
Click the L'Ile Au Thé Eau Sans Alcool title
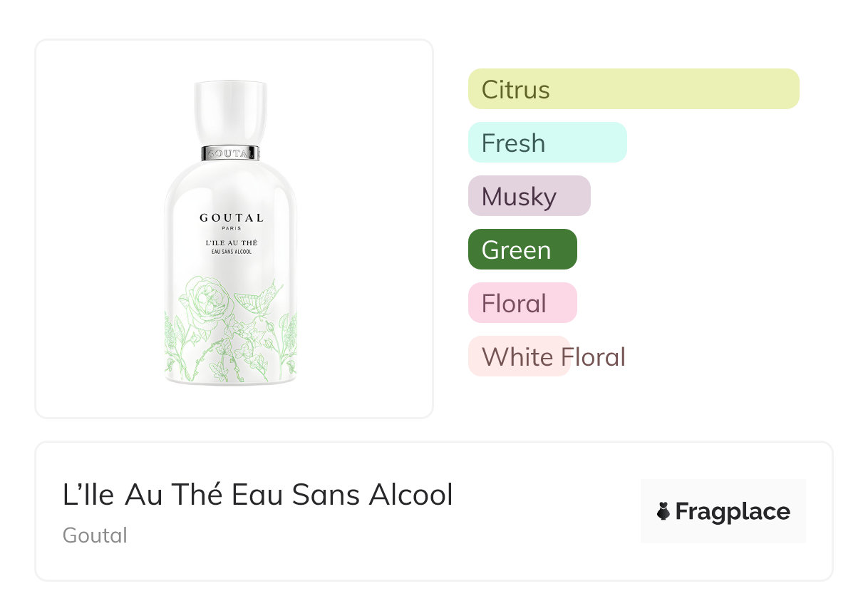(257, 495)
